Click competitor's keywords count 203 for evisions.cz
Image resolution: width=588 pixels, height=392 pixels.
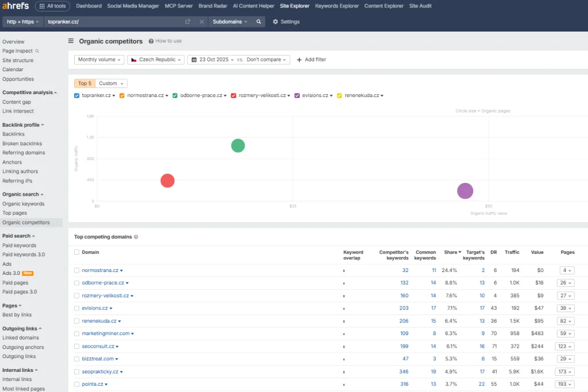[404, 308]
